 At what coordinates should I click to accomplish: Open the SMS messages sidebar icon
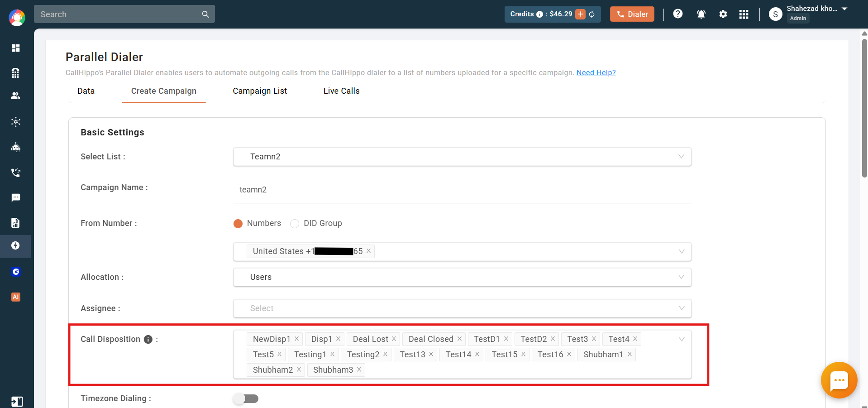pos(16,197)
